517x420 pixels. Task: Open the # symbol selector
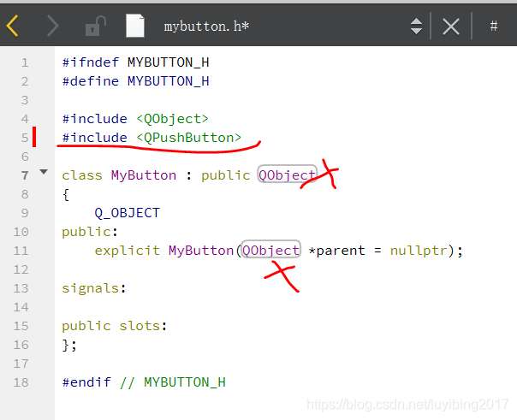(x=494, y=26)
